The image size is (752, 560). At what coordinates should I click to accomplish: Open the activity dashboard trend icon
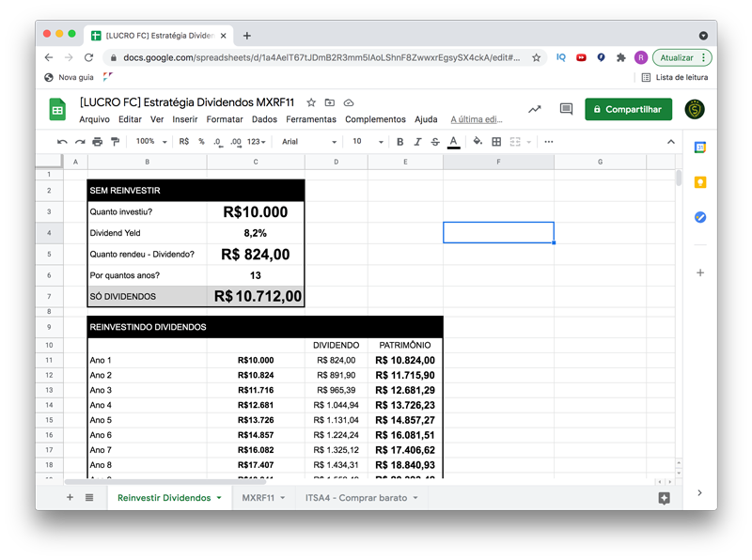[535, 109]
